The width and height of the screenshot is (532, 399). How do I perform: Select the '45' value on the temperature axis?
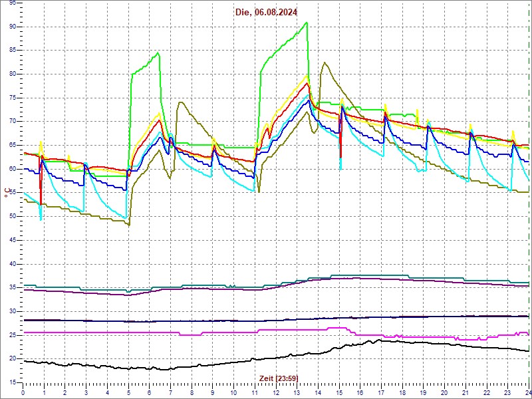pyautogui.click(x=13, y=240)
